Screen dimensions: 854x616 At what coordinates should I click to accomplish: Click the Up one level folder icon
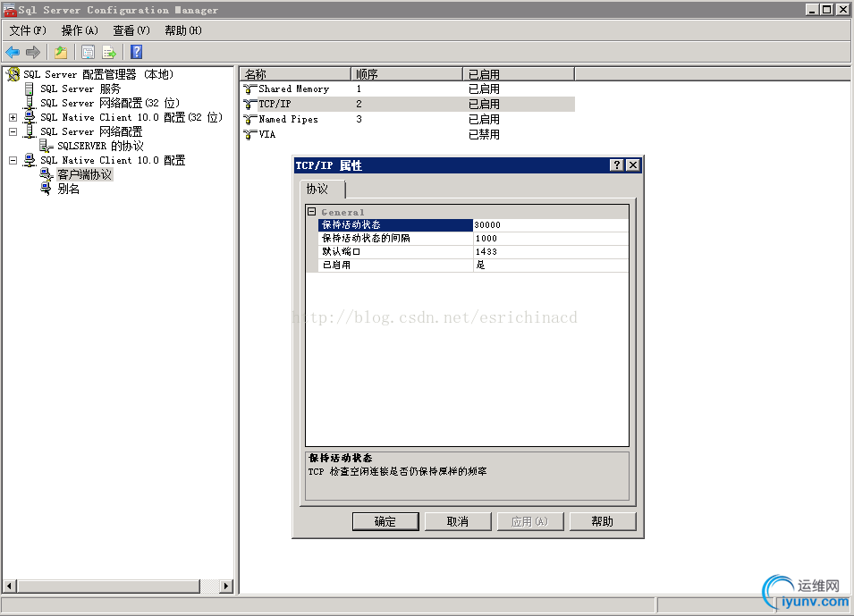click(61, 52)
